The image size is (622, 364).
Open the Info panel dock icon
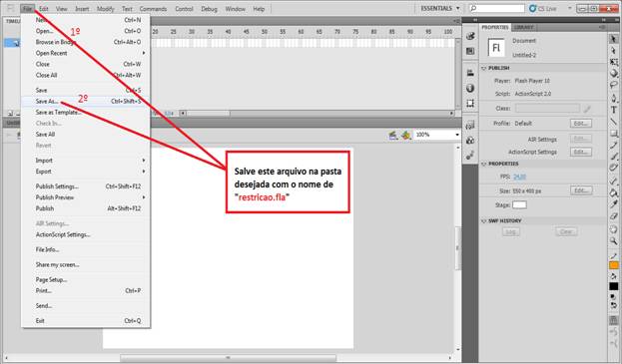pos(470,88)
